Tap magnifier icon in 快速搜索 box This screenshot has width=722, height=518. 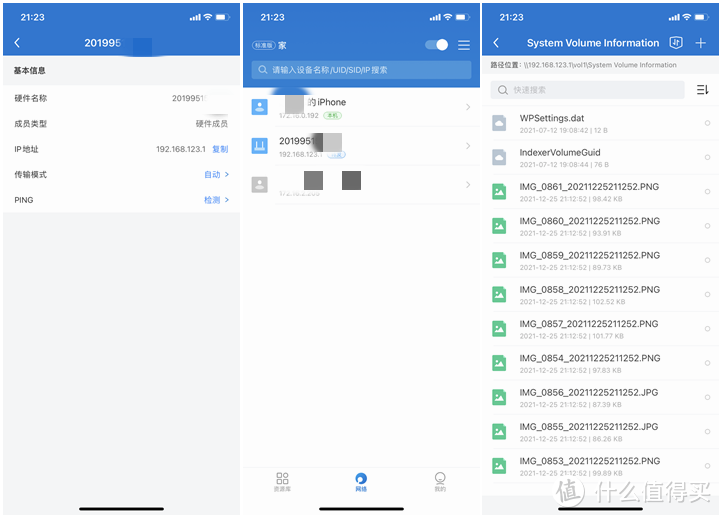click(503, 90)
